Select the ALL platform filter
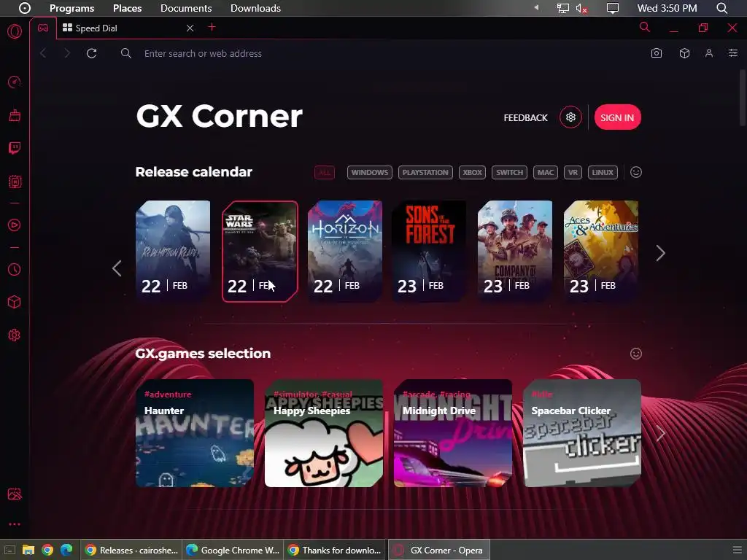 (x=325, y=172)
